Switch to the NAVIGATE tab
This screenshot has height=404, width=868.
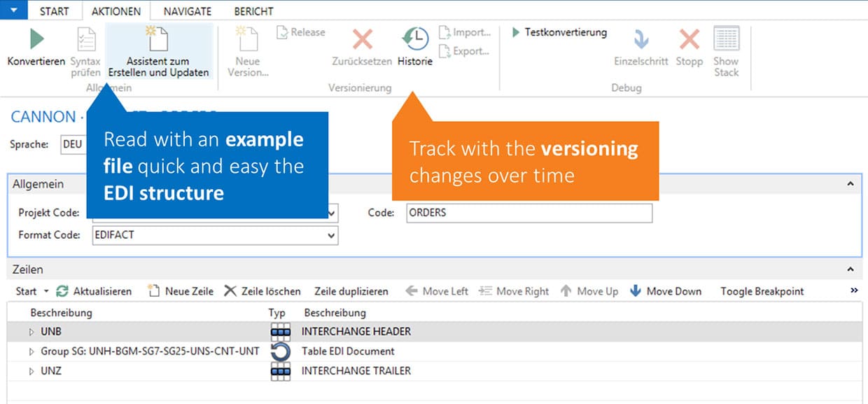point(188,11)
